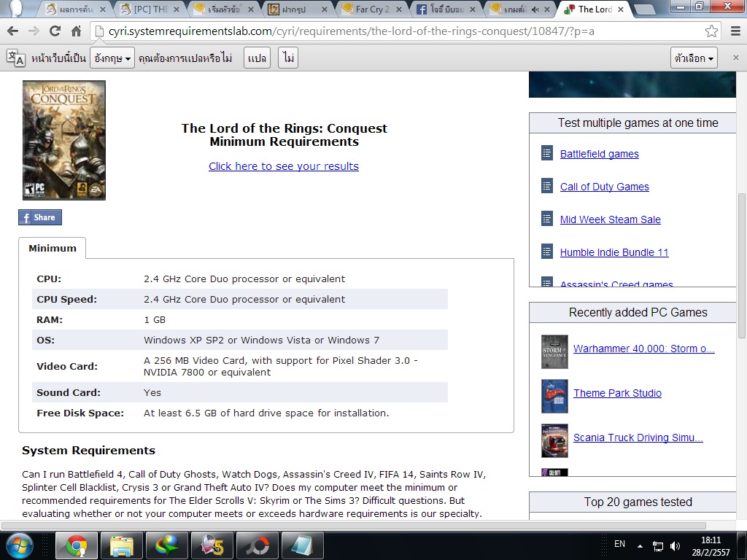Open the Chrome menu hamburger icon
This screenshot has width=747, height=560.
point(735,31)
